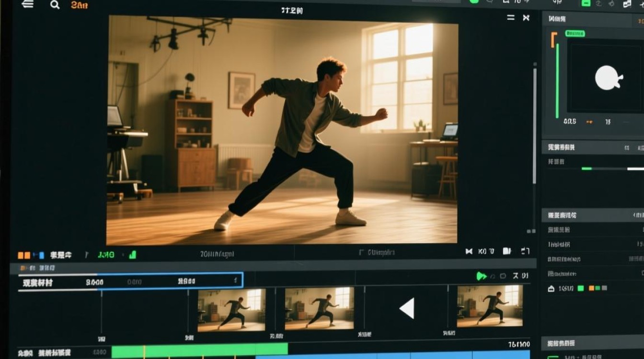Screen dimensions: 644x359
Task: Click the green play arrow above the timeline
Action: pos(481,276)
